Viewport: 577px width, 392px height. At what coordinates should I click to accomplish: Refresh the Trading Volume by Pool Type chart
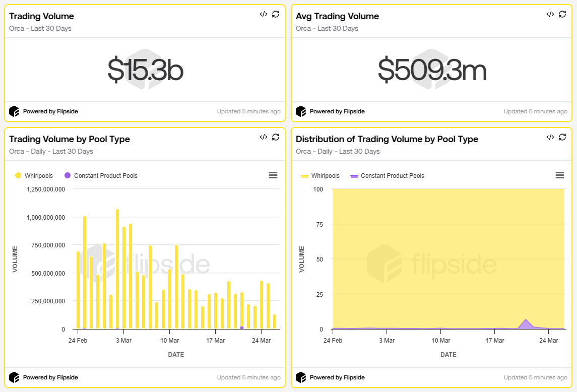(275, 137)
